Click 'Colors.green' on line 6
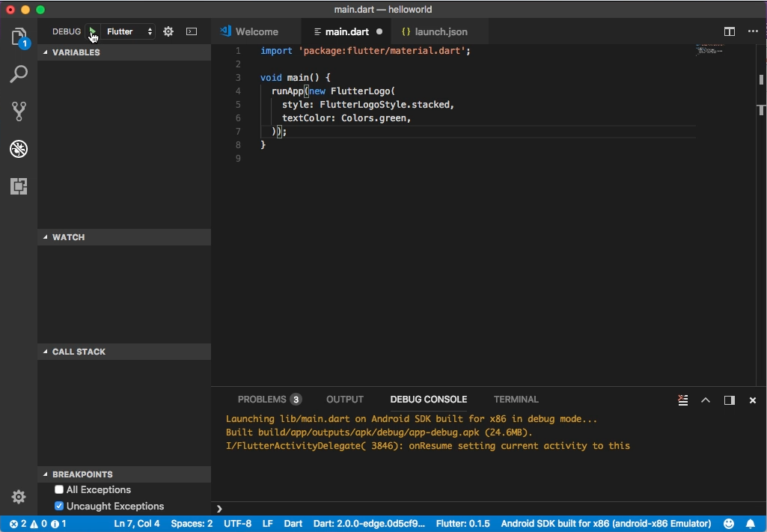This screenshot has width=767, height=532. coord(373,117)
